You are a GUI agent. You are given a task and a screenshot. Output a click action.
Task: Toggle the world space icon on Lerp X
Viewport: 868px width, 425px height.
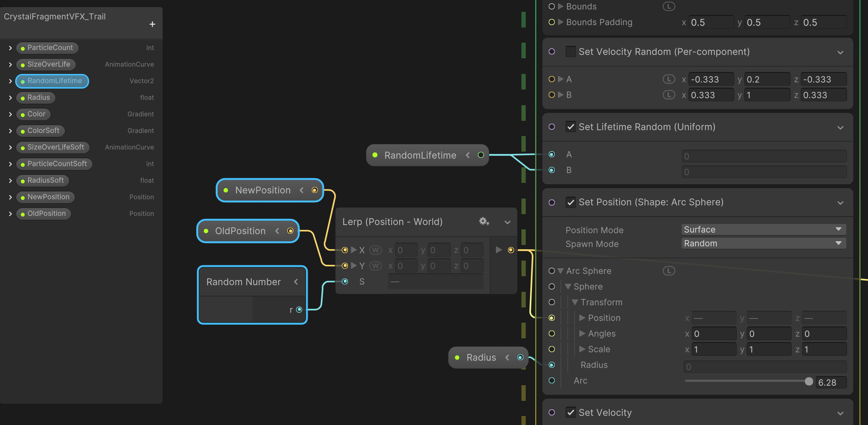pyautogui.click(x=375, y=250)
